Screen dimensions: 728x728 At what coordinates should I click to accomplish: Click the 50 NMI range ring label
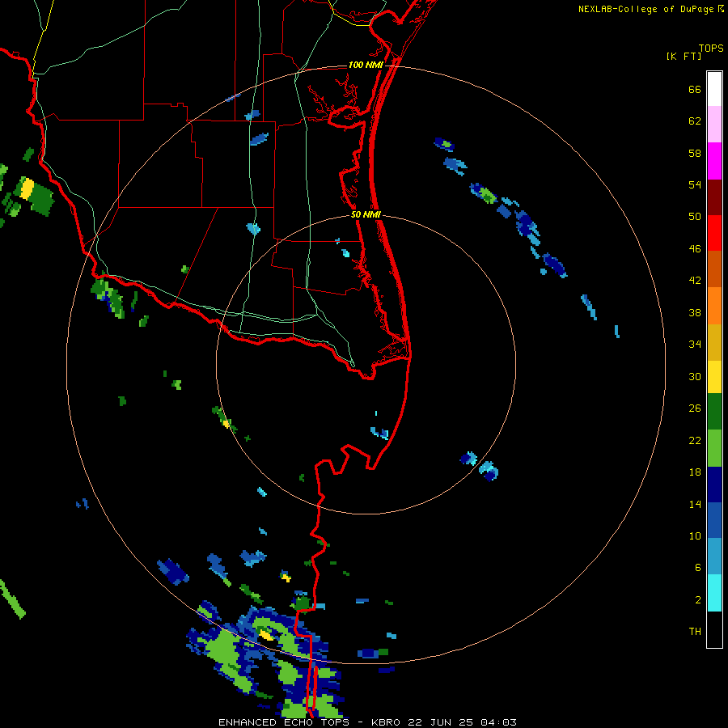tap(366, 214)
